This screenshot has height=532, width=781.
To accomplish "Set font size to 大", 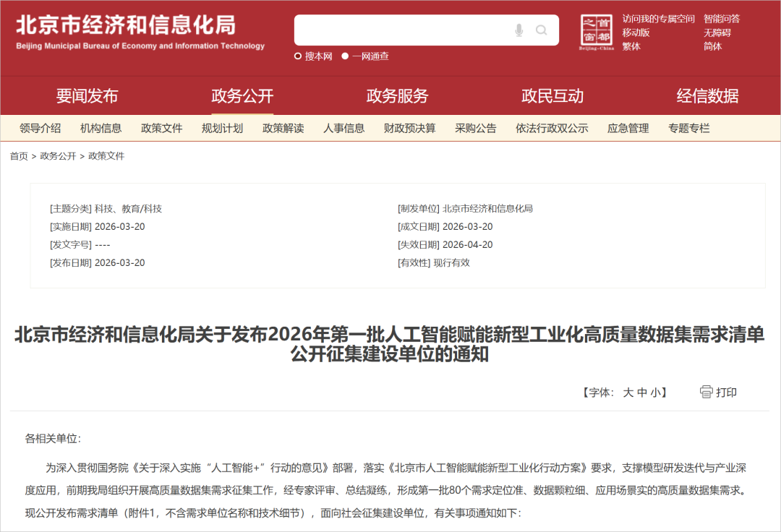I will point(628,392).
